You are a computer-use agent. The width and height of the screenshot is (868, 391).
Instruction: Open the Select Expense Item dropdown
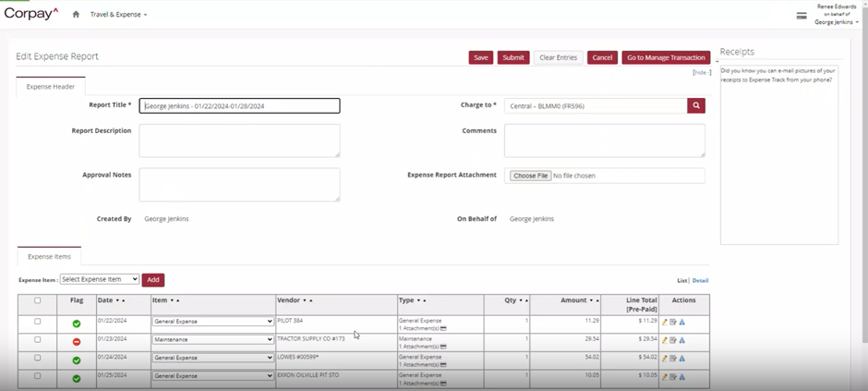click(x=100, y=279)
